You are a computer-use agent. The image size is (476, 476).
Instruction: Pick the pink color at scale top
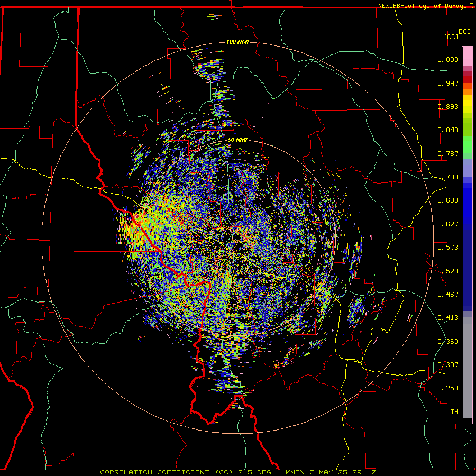pyautogui.click(x=467, y=57)
